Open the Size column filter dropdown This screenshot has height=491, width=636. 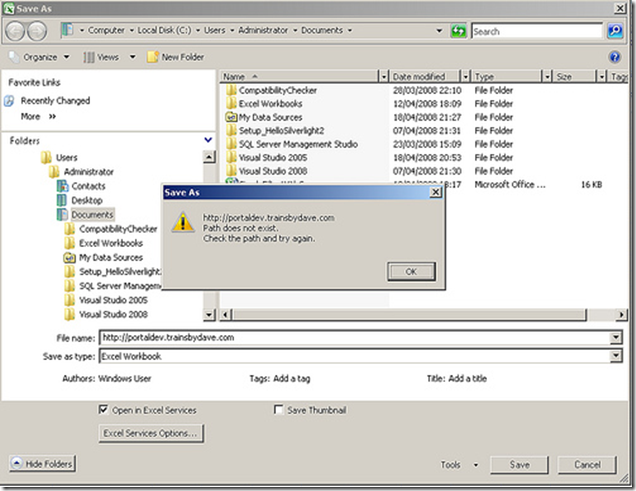tap(602, 76)
